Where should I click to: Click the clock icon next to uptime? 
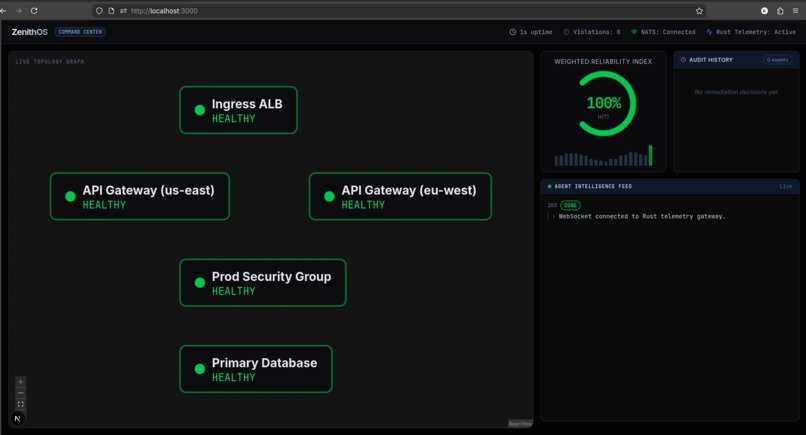pos(512,32)
